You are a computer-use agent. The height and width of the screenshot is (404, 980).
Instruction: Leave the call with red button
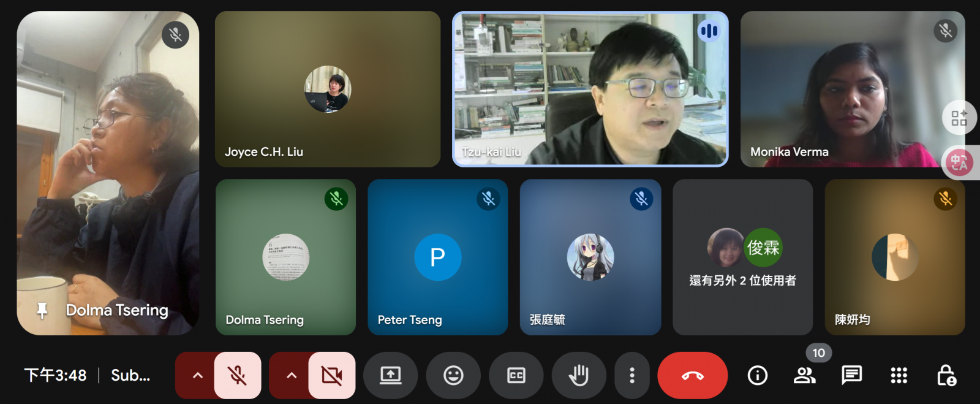(692, 375)
